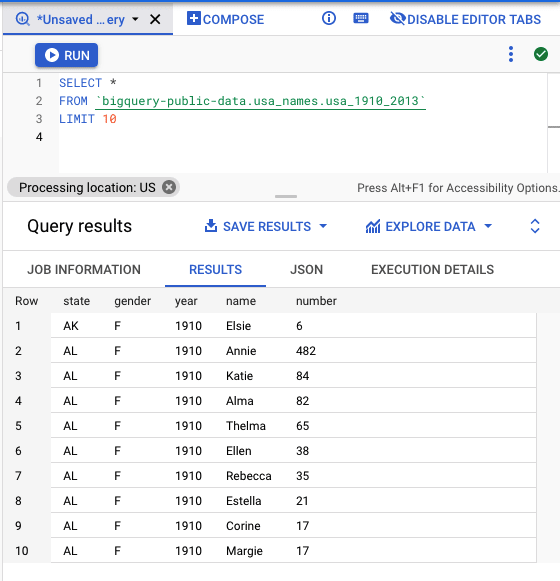Open the three-dot more options menu
Screen dimensions: 560x581
511,54
